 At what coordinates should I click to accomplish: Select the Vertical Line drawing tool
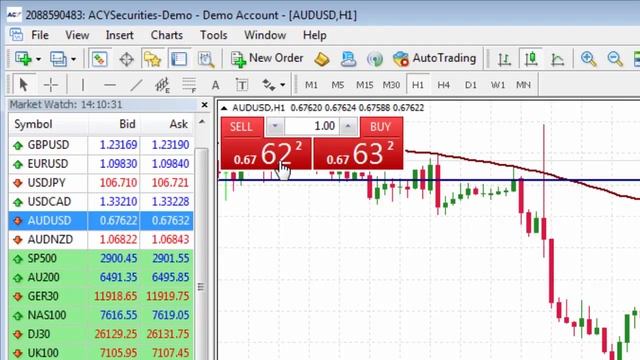pyautogui.click(x=83, y=85)
